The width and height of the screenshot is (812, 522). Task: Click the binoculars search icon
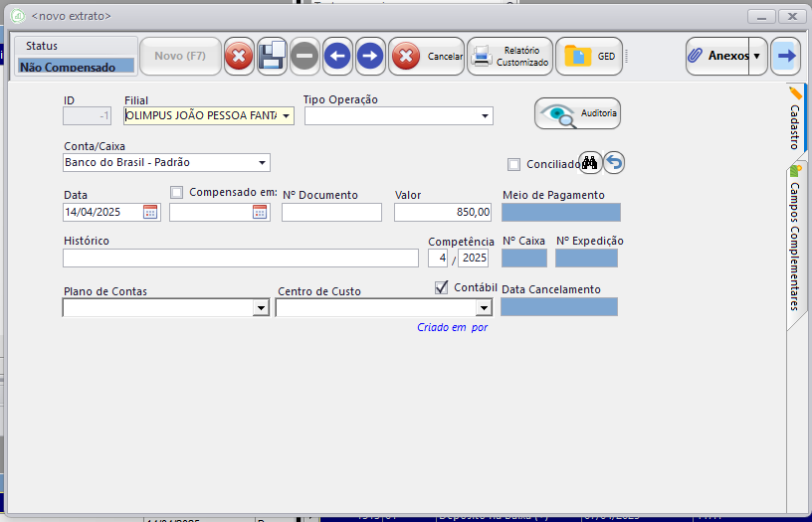(590, 163)
